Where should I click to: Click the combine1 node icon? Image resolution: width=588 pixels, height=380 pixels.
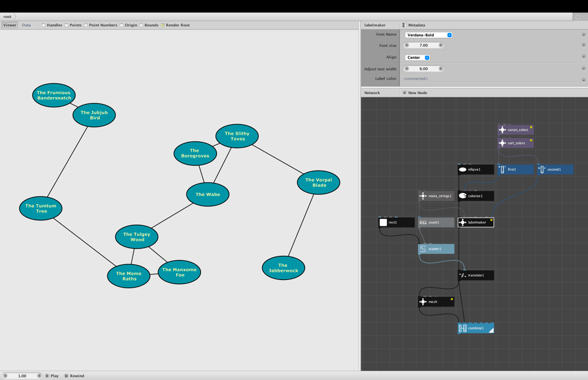coord(463,328)
